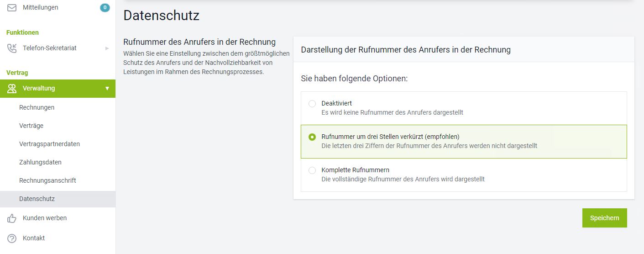Open the Kunden werben link
The width and height of the screenshot is (644, 254).
(x=45, y=218)
